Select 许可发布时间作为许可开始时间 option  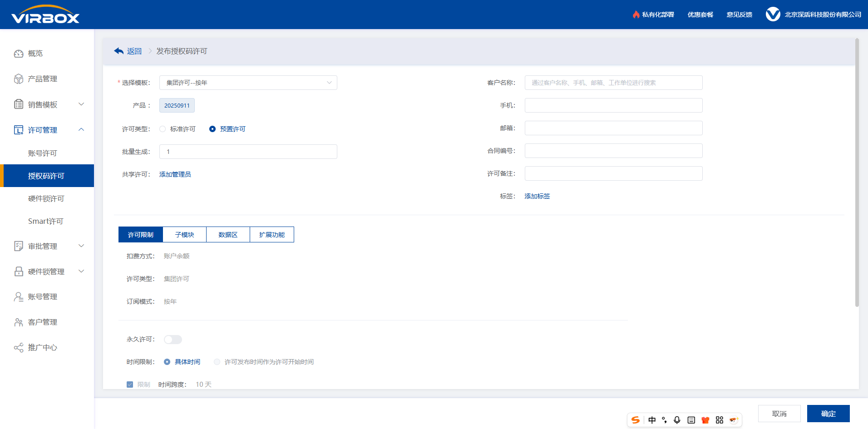(217, 362)
